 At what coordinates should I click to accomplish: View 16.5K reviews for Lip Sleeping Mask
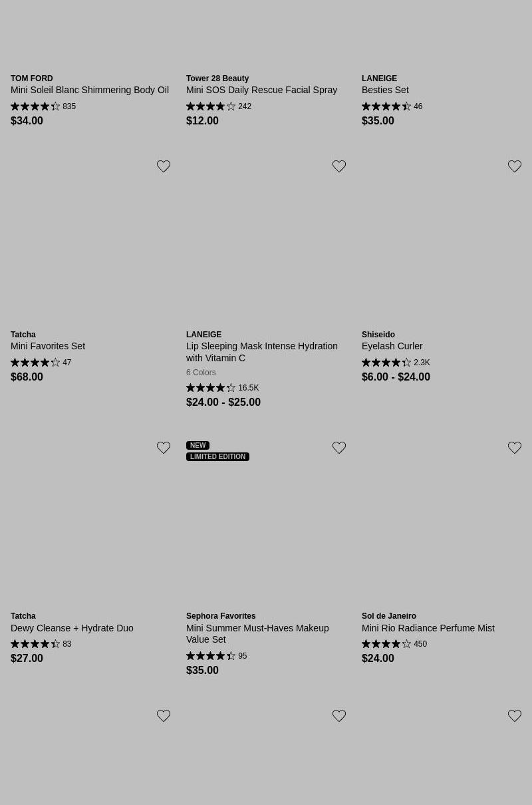click(248, 388)
